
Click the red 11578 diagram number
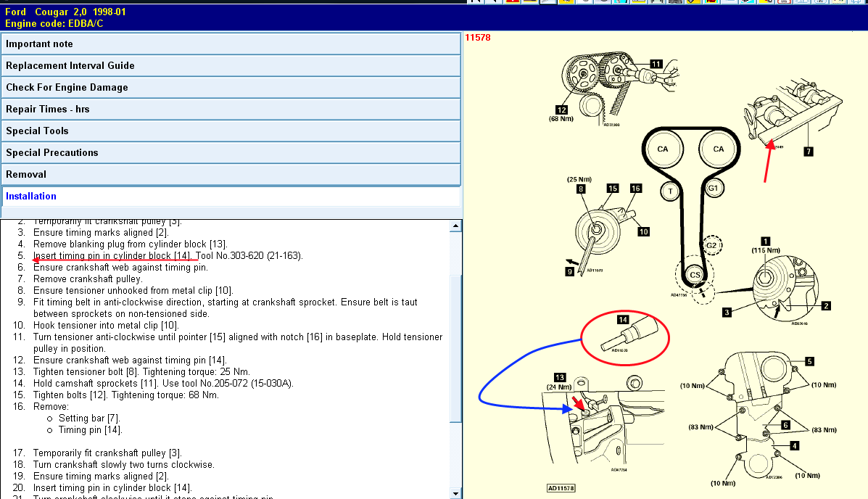pyautogui.click(x=478, y=38)
